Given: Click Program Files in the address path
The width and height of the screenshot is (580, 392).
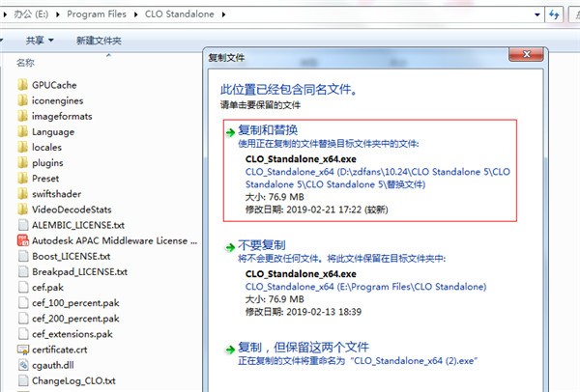Looking at the screenshot, I should pyautogui.click(x=97, y=14).
